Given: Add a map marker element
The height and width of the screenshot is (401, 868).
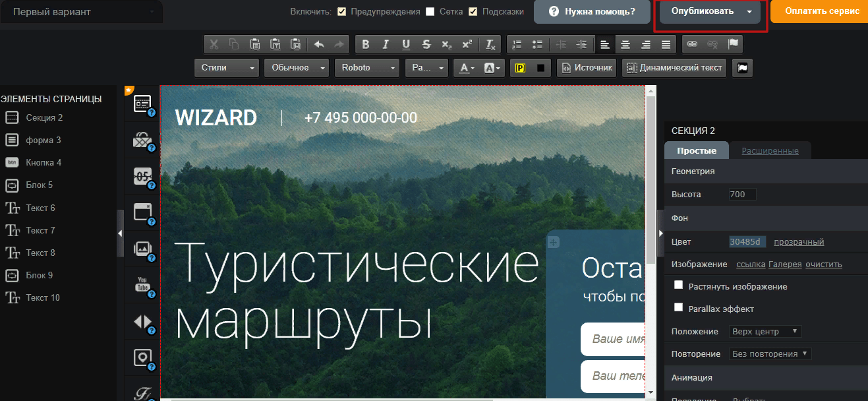Looking at the screenshot, I should pos(143,357).
